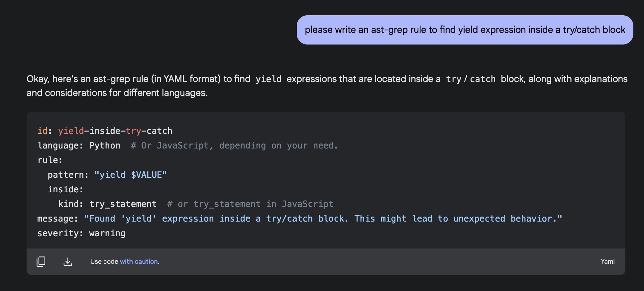Click 'Python' in the language line
Viewport: 644px width, 291px height.
click(105, 145)
